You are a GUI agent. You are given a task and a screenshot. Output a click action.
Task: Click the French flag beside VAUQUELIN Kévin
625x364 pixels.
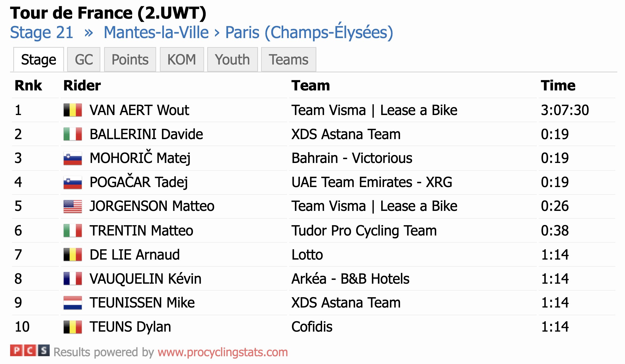click(x=73, y=279)
